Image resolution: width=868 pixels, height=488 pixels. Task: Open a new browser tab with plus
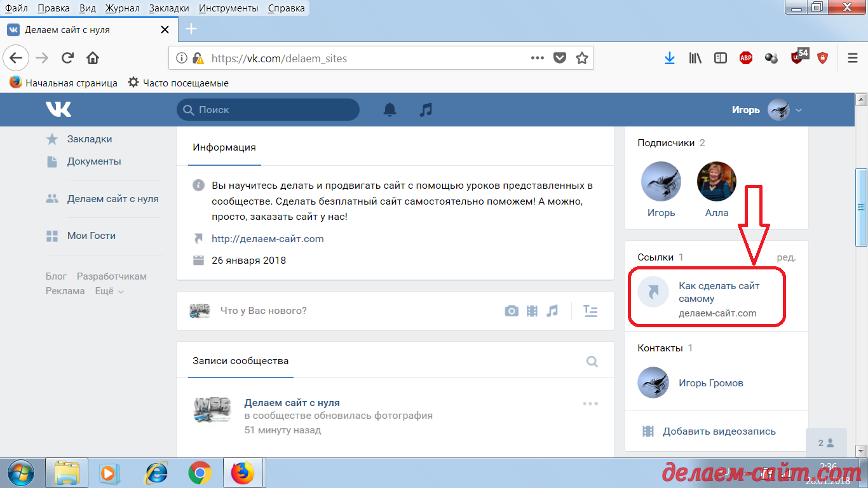(191, 29)
